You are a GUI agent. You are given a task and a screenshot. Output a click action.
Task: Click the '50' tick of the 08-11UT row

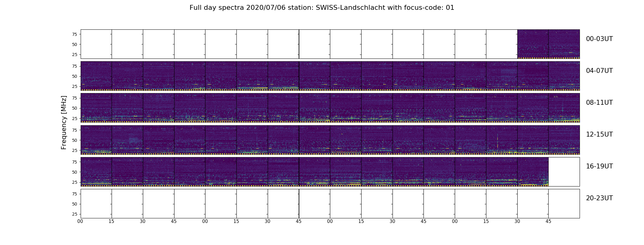coord(74,108)
